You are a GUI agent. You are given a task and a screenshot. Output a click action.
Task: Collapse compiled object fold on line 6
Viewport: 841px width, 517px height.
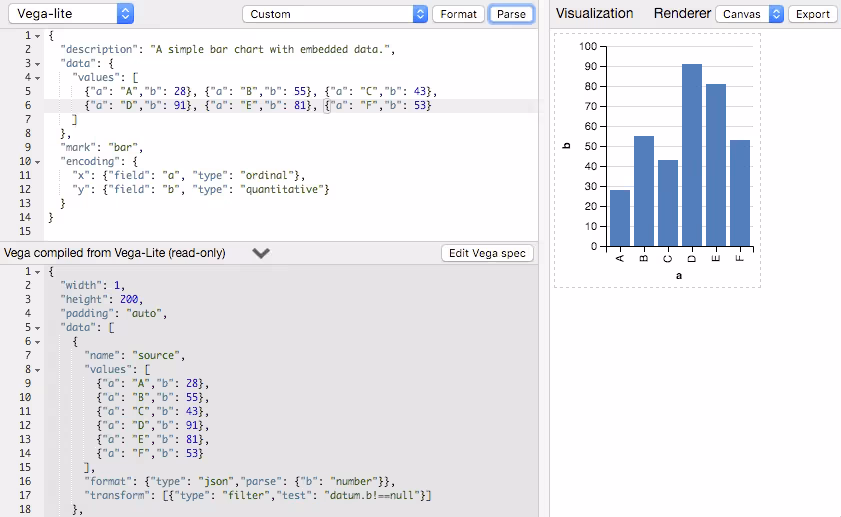coord(38,342)
